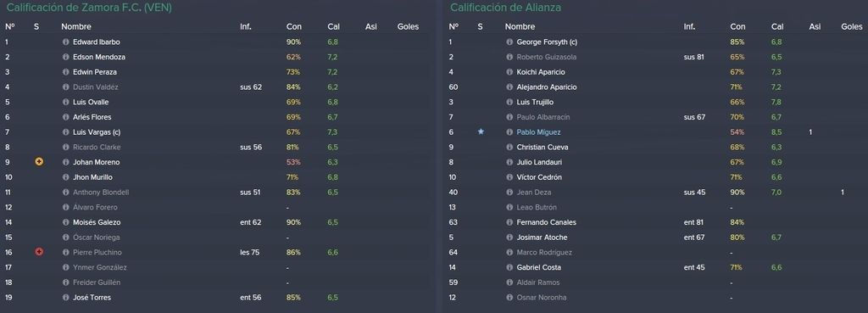Click the blue star icon for Pablo Míguez
This screenshot has width=868, height=313.
click(x=481, y=131)
